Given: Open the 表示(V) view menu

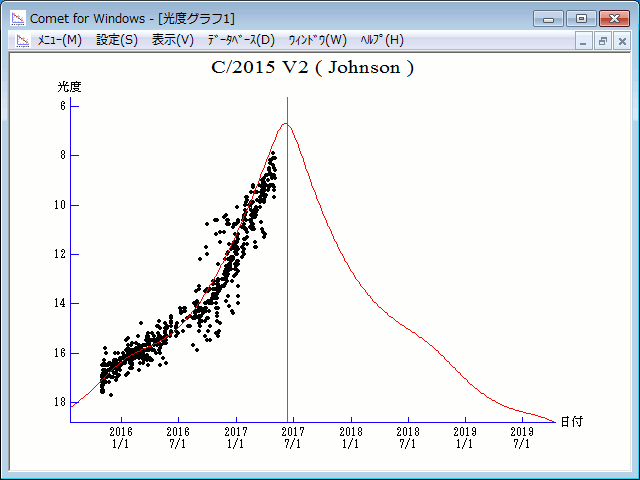Looking at the screenshot, I should point(173,40).
